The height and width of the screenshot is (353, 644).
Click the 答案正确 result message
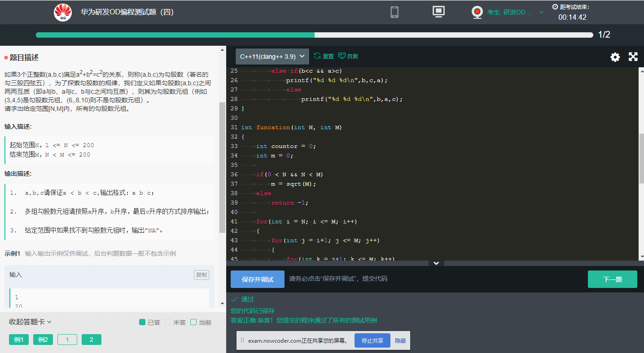[x=304, y=320]
